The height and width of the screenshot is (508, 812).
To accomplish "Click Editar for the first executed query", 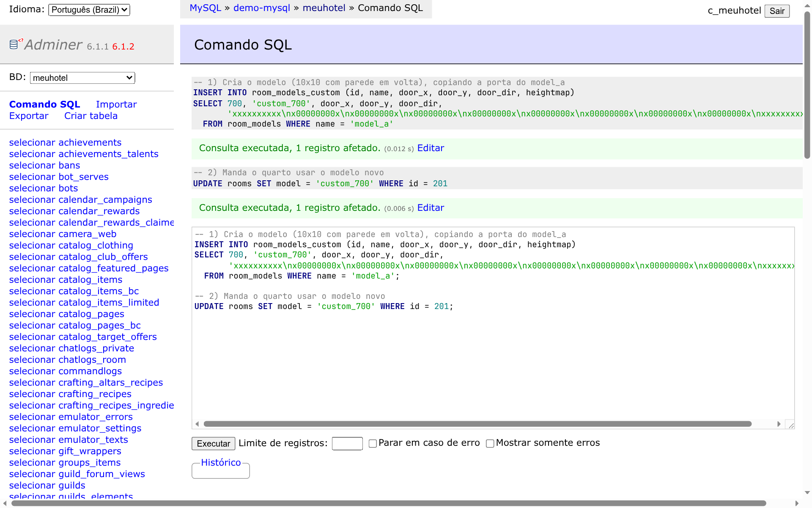I will pyautogui.click(x=431, y=148).
